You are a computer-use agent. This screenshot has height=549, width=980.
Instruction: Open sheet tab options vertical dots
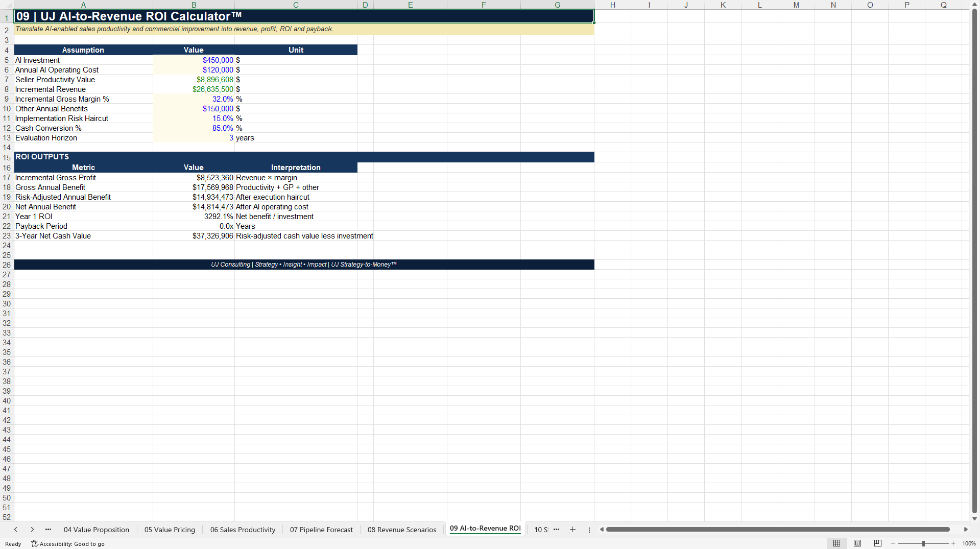pyautogui.click(x=589, y=530)
